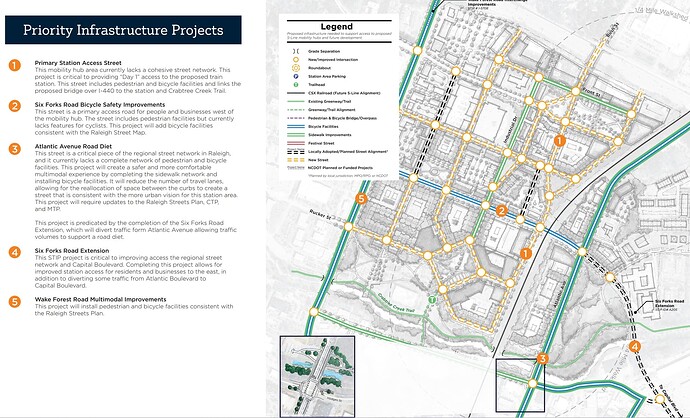Click orange number 5 beside Wake Forest Road heading

tap(15, 301)
